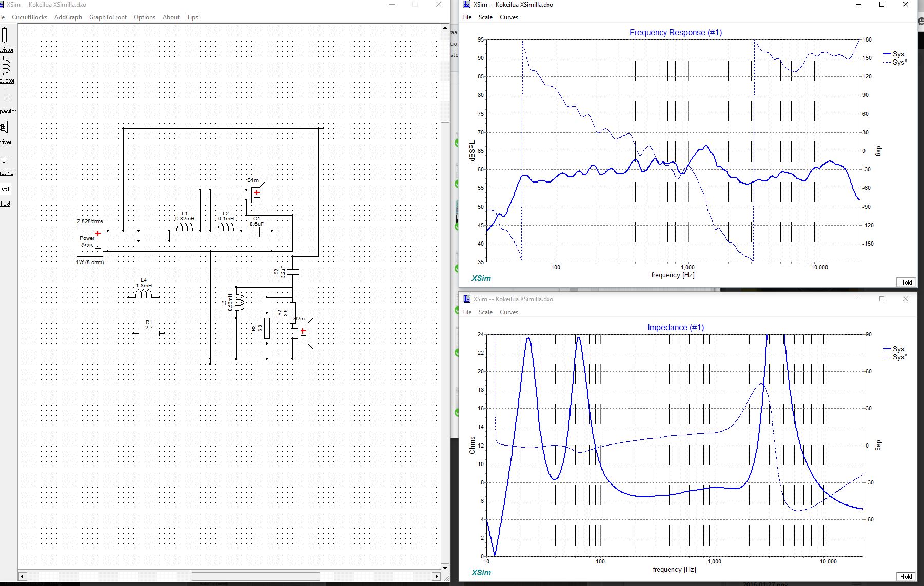Click the Sys legend entry in Impedance graph
Viewport: 924px width, 586px height.
(x=894, y=349)
